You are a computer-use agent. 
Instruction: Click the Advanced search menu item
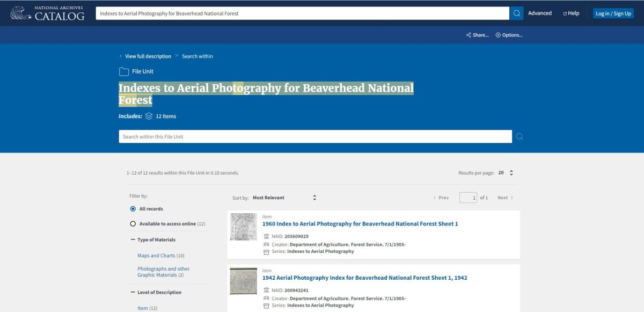539,13
